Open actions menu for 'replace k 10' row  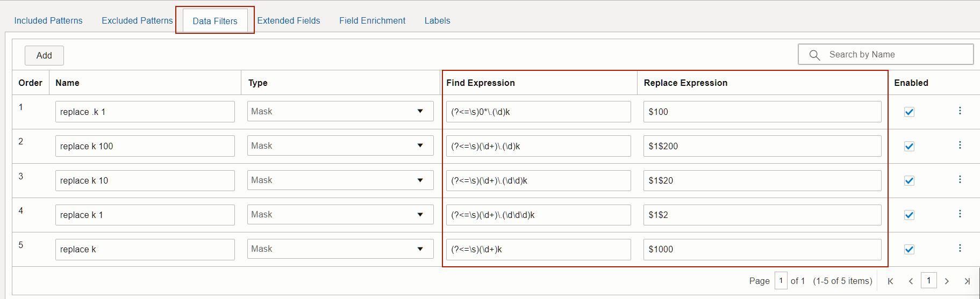(x=960, y=179)
